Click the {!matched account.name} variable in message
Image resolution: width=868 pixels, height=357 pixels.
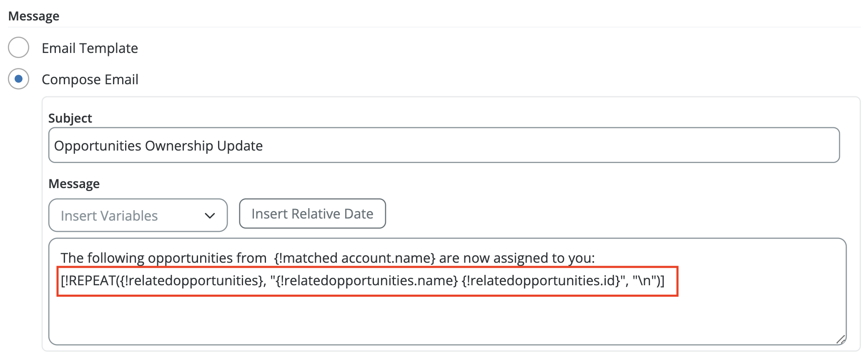click(354, 258)
